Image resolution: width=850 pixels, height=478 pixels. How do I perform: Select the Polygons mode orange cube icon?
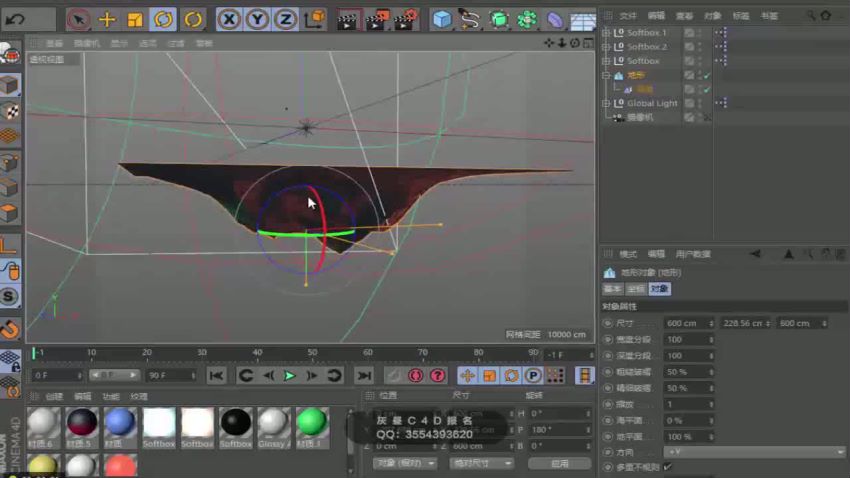point(10,213)
